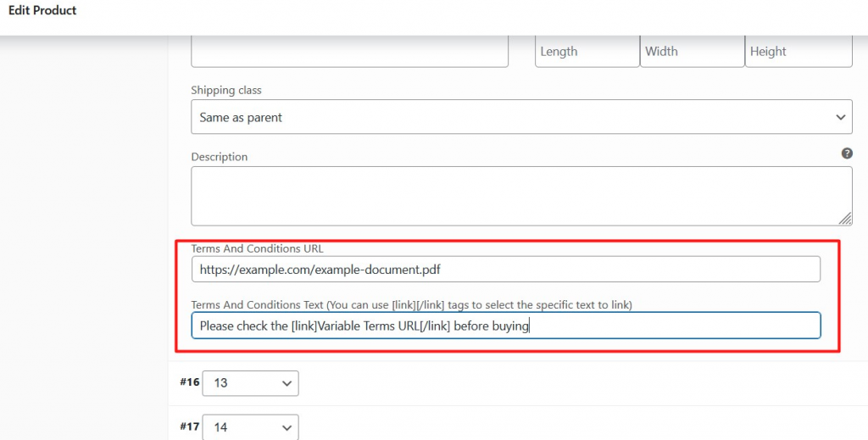Click the Description help question mark icon
This screenshot has width=868, height=440.
click(x=847, y=153)
